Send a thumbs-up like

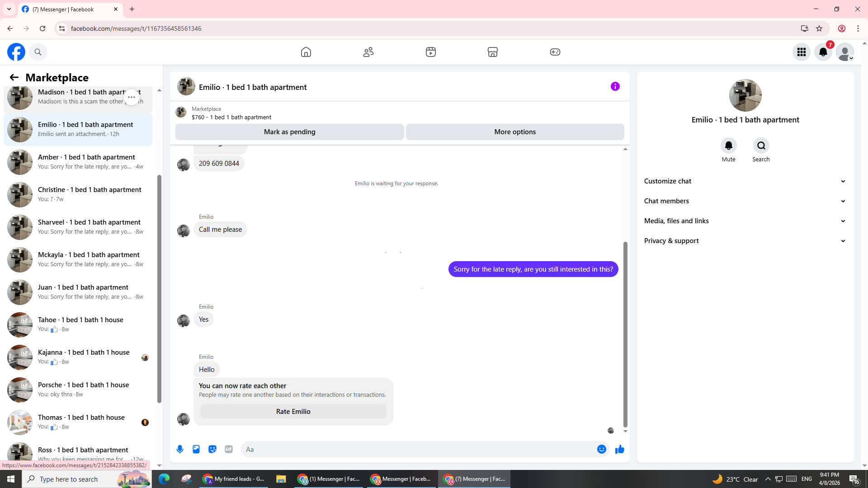tap(619, 449)
